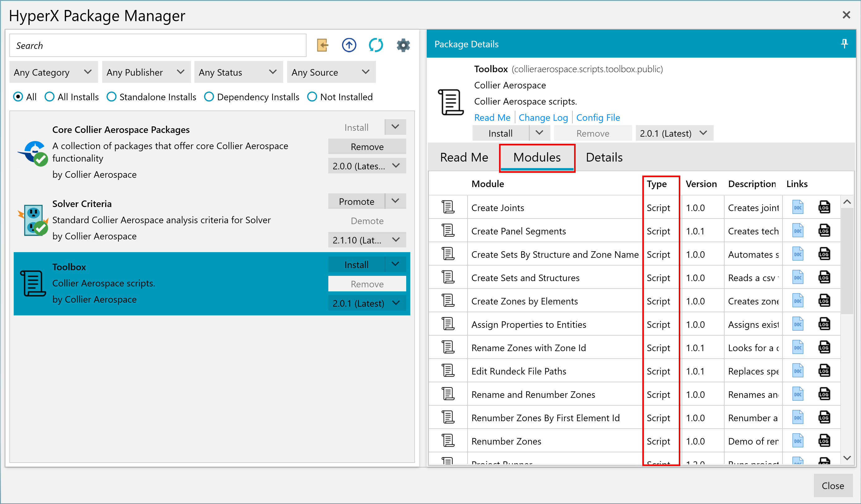Open the Solver Criteria version 2.1.10 dropdown
Viewport: 861px width, 504px height.
coord(367,240)
